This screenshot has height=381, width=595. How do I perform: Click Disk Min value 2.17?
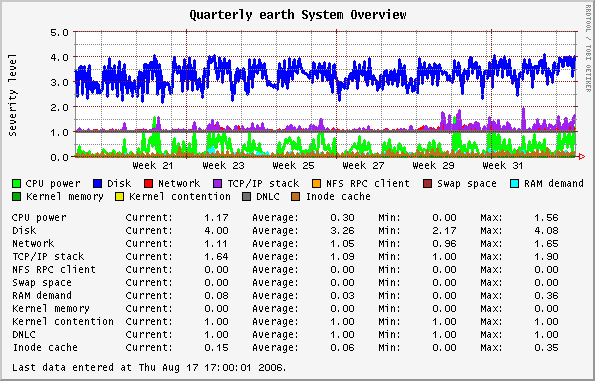click(x=444, y=231)
